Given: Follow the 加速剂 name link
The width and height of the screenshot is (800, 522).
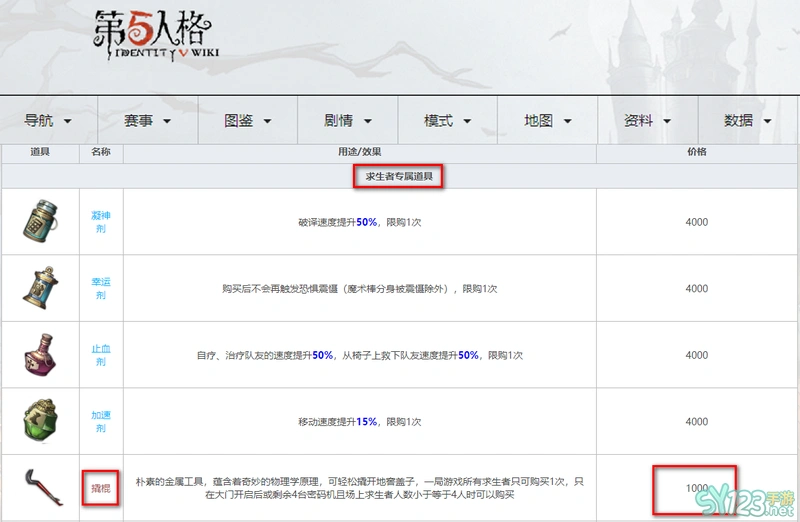Looking at the screenshot, I should [101, 421].
